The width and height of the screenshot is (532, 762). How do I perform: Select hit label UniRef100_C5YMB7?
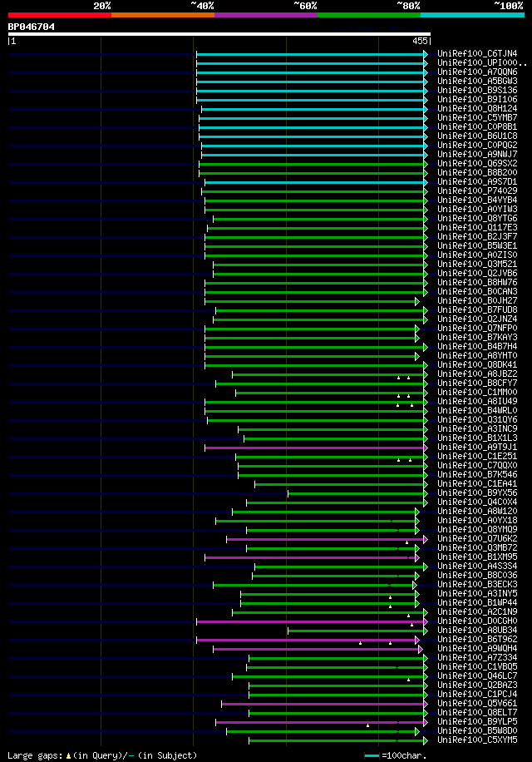(x=477, y=117)
